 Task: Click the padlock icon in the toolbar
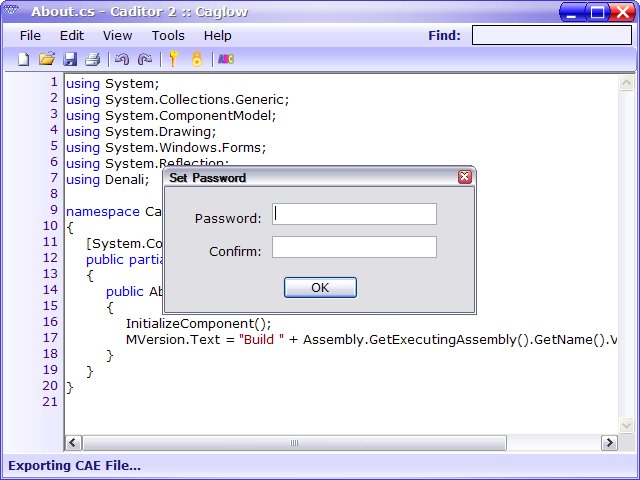(197, 59)
